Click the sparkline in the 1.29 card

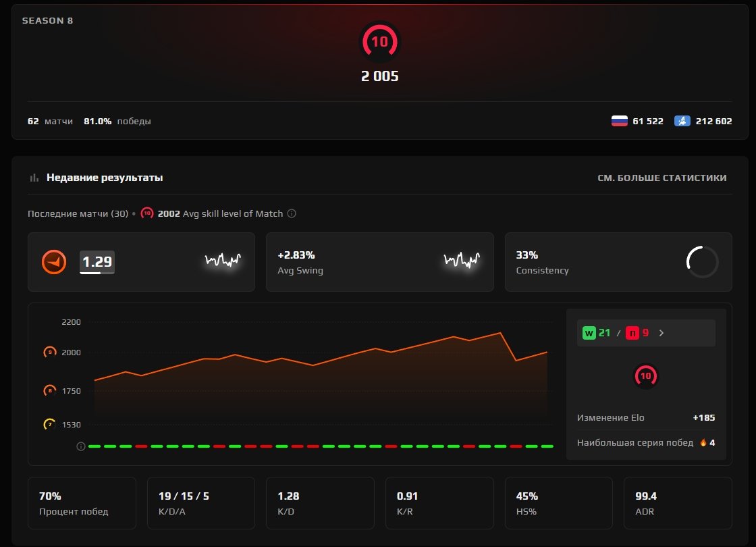(x=223, y=260)
